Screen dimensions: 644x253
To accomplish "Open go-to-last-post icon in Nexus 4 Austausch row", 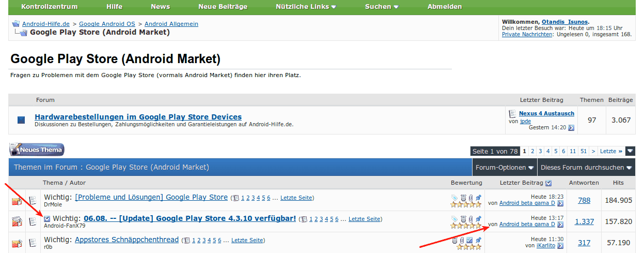I will tap(571, 128).
